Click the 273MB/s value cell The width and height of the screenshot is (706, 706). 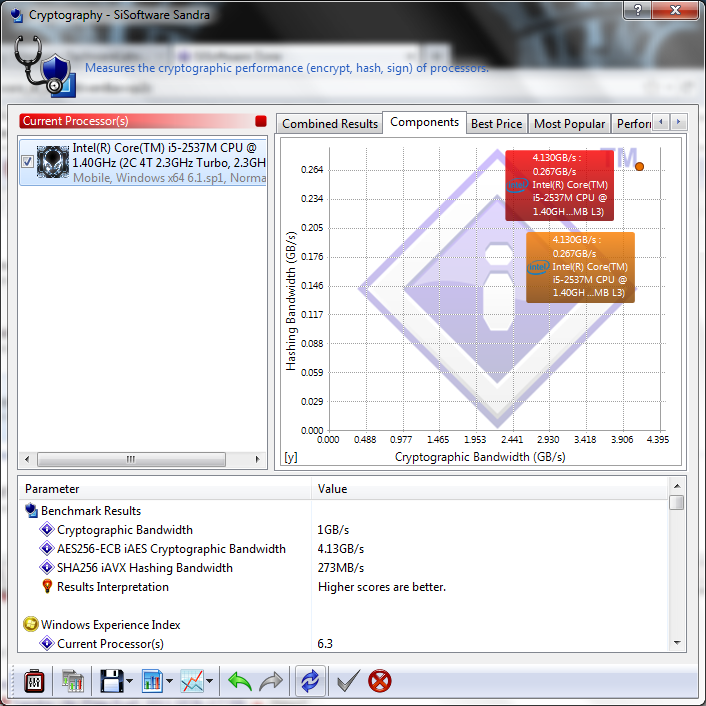[341, 568]
